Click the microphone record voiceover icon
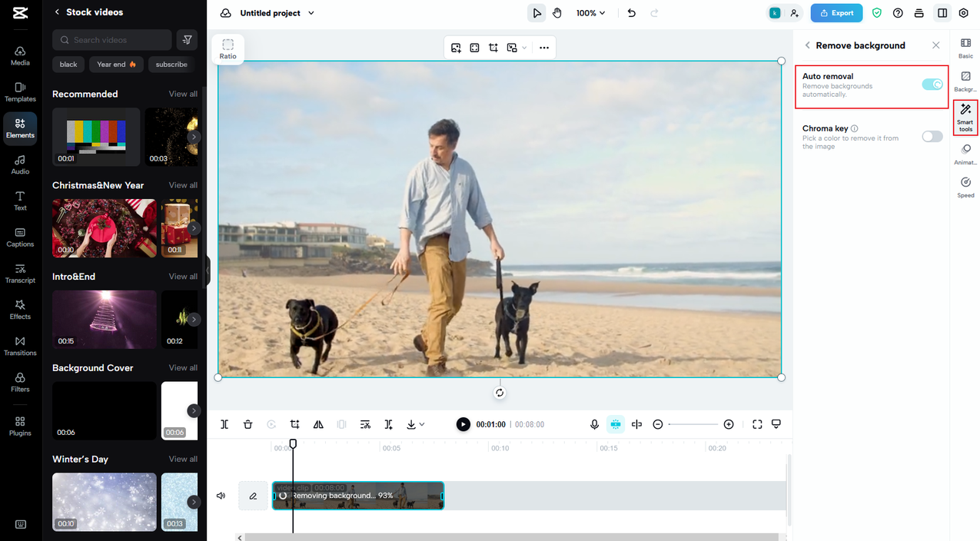This screenshot has width=980, height=541. (x=594, y=424)
